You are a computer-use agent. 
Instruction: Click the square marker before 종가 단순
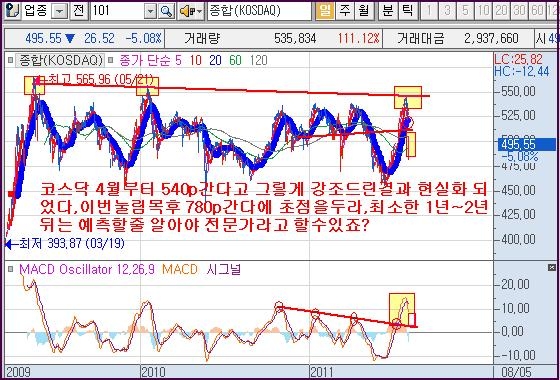(x=110, y=61)
